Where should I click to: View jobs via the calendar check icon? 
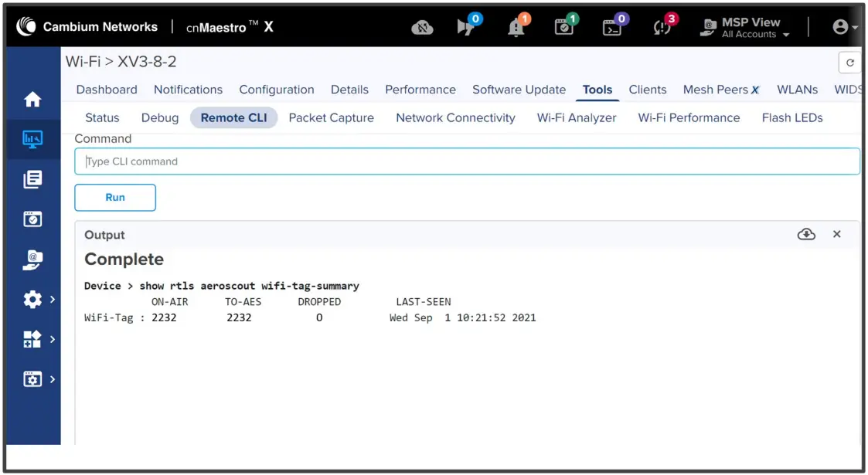pos(563,25)
